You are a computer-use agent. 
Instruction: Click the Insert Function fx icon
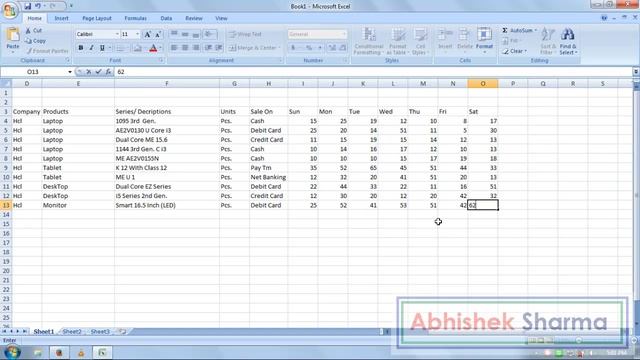[x=108, y=72]
